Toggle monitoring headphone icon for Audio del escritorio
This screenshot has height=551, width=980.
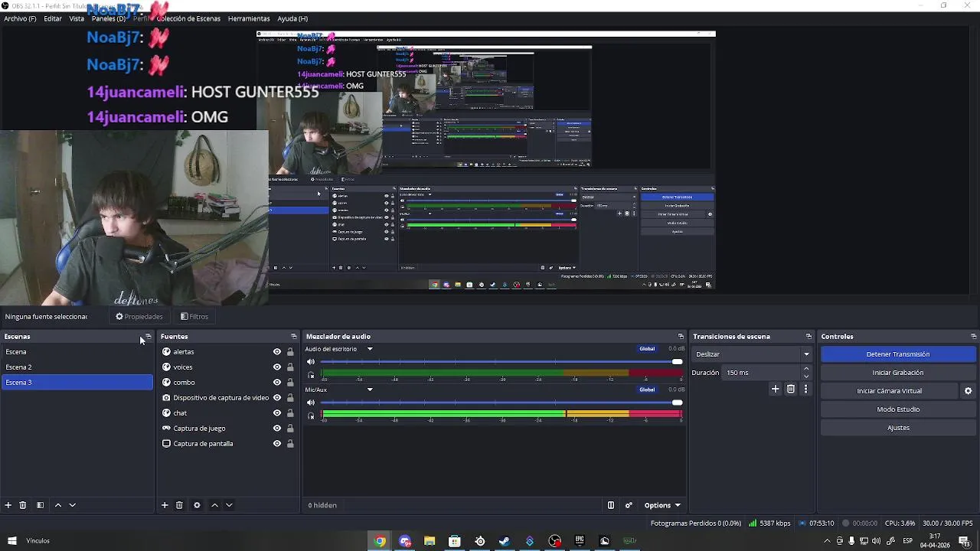point(311,375)
